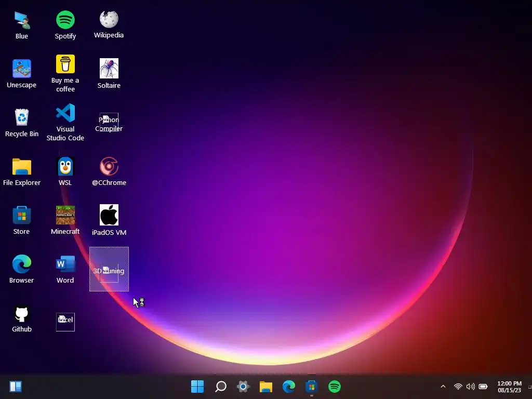Open the widgets panel on taskbar
This screenshot has height=399, width=532.
coord(16,387)
